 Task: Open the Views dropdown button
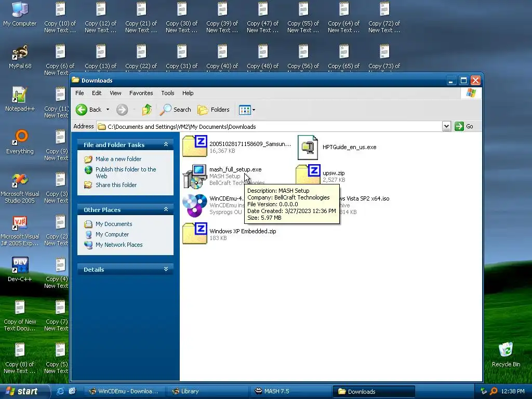pos(247,110)
